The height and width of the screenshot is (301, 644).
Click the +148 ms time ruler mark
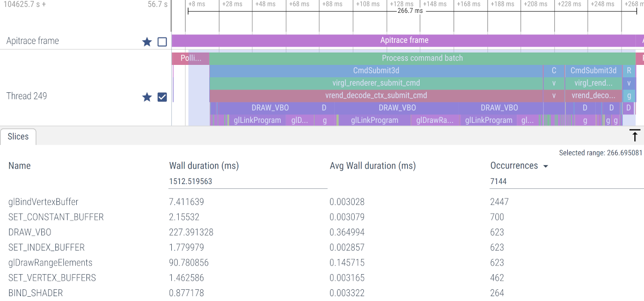pos(435,4)
